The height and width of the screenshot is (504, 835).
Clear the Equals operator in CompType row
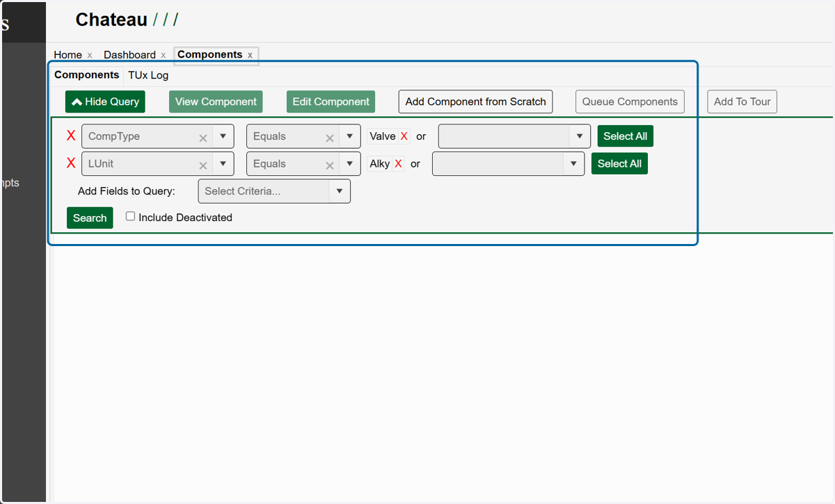point(330,138)
